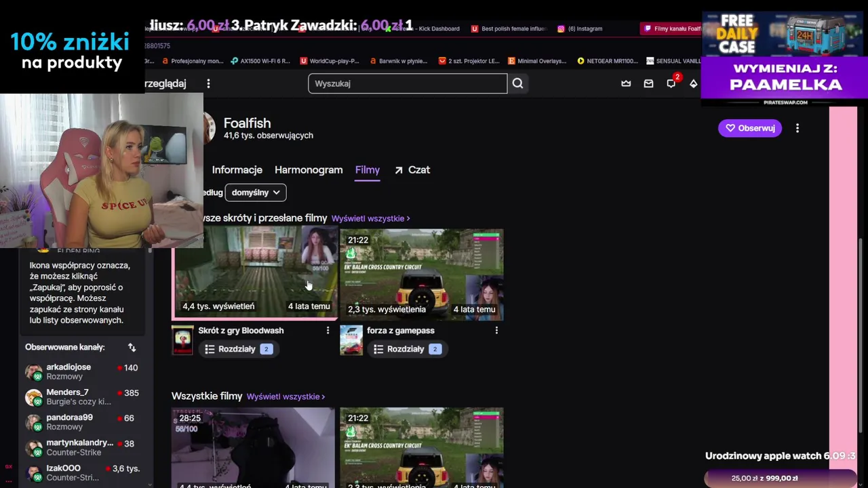868x488 pixels.
Task: Click the Forza game cover icon
Action: (351, 340)
